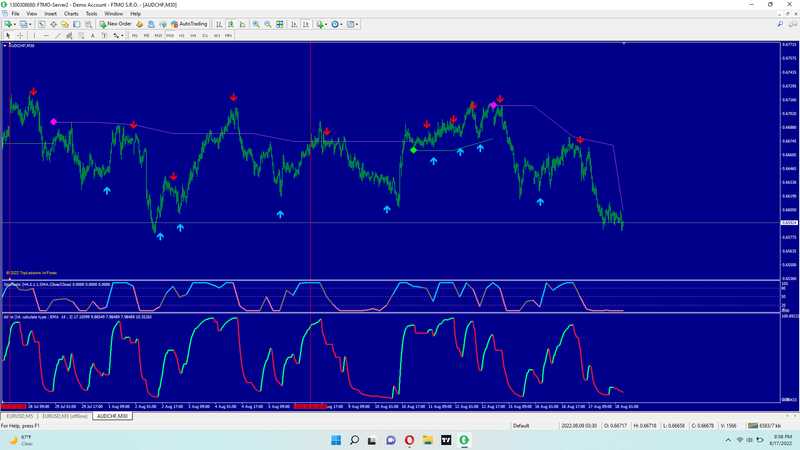Click the time scale at 10 Aug 17:00
Image resolution: width=800 pixels, height=450 pixels.
point(413,407)
